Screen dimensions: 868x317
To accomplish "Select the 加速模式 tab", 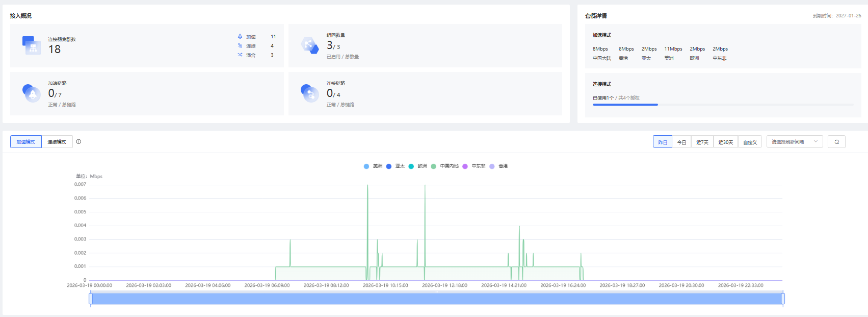I will coord(26,142).
